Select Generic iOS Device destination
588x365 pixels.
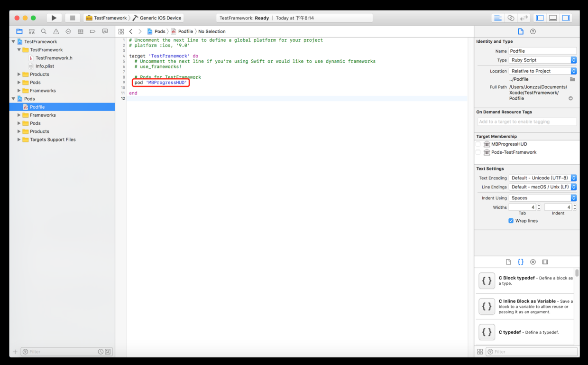pos(160,18)
